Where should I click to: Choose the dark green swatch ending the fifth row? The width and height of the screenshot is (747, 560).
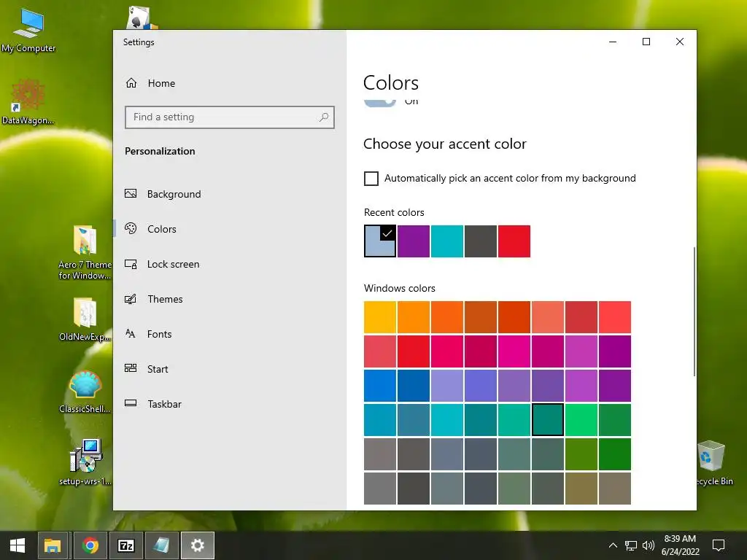point(615,454)
